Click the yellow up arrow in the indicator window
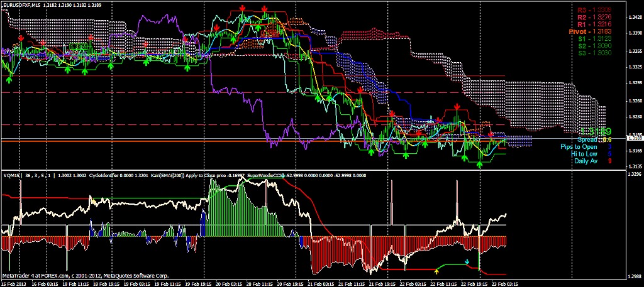 pyautogui.click(x=436, y=271)
